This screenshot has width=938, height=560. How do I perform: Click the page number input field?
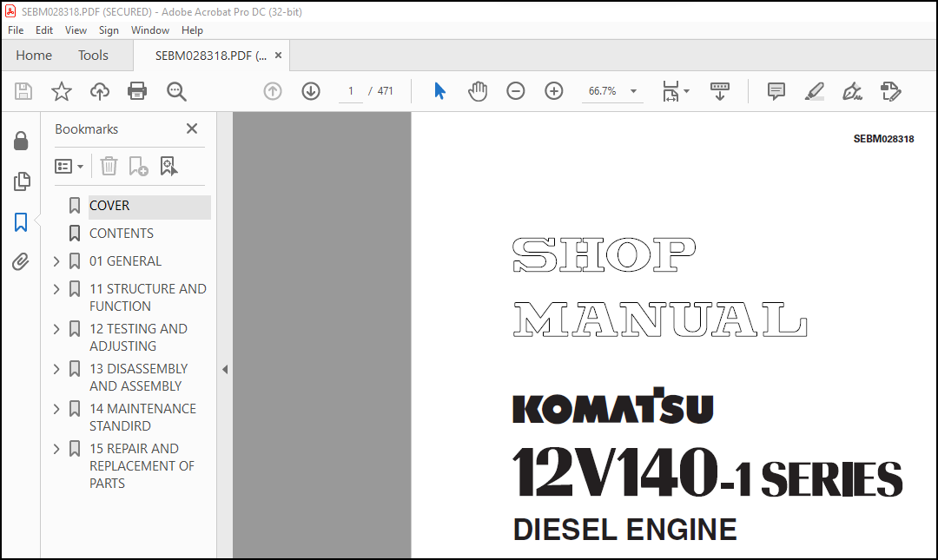[x=351, y=91]
